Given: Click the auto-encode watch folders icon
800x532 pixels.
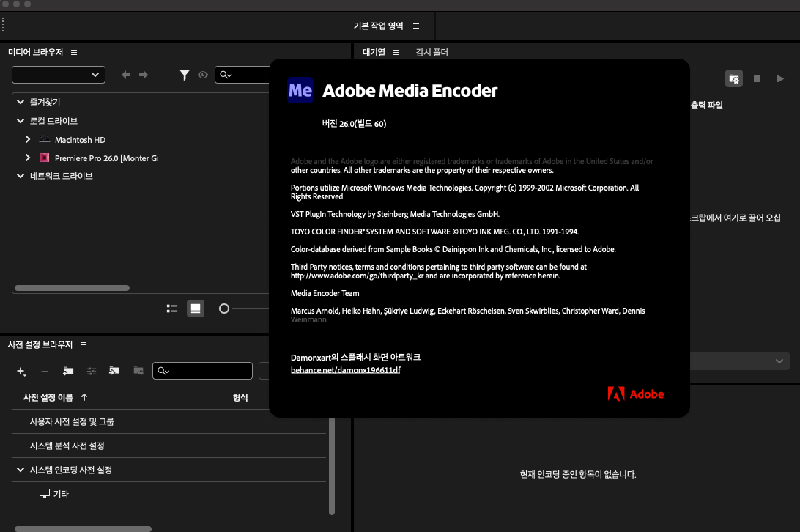Looking at the screenshot, I should point(733,78).
